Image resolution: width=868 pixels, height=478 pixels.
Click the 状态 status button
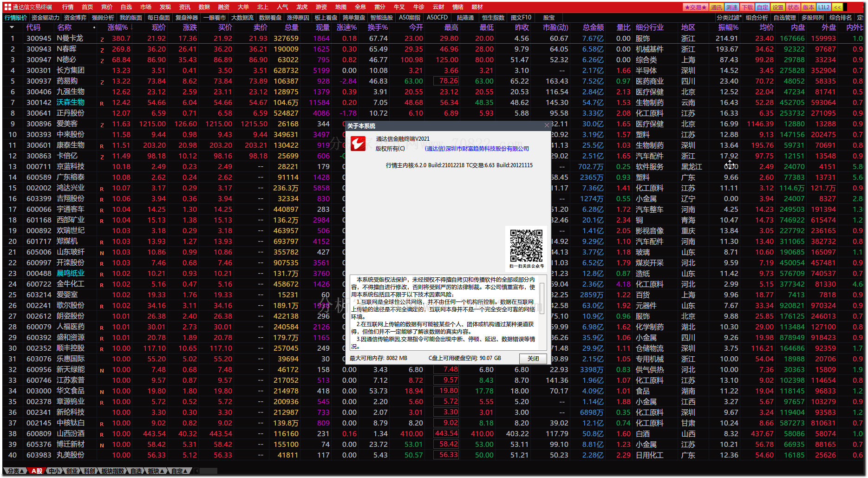pyautogui.click(x=793, y=7)
